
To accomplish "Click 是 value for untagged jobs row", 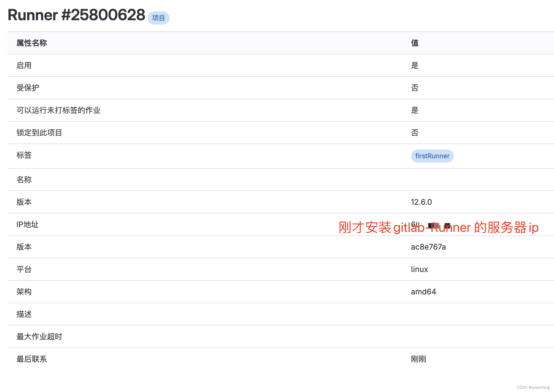I will coord(415,110).
